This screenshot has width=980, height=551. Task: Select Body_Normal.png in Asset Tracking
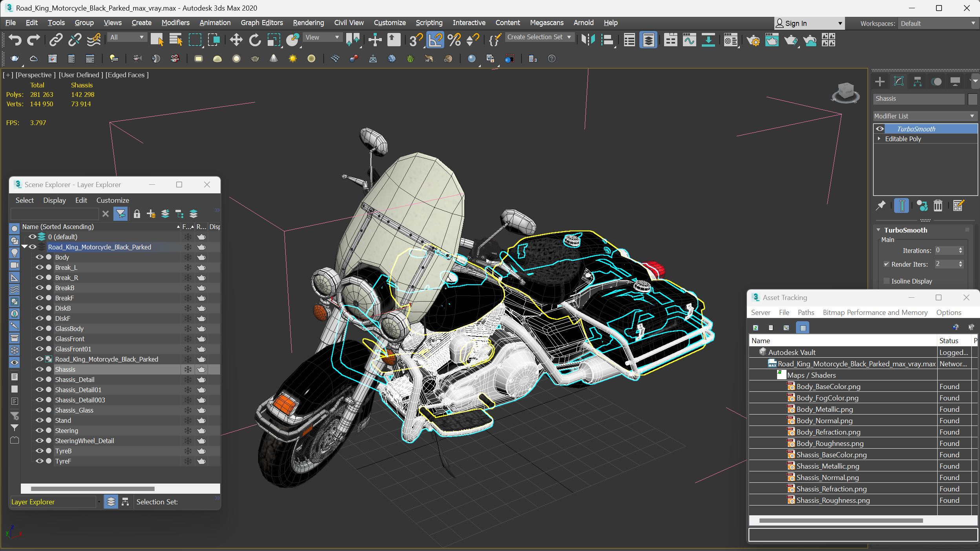(824, 420)
